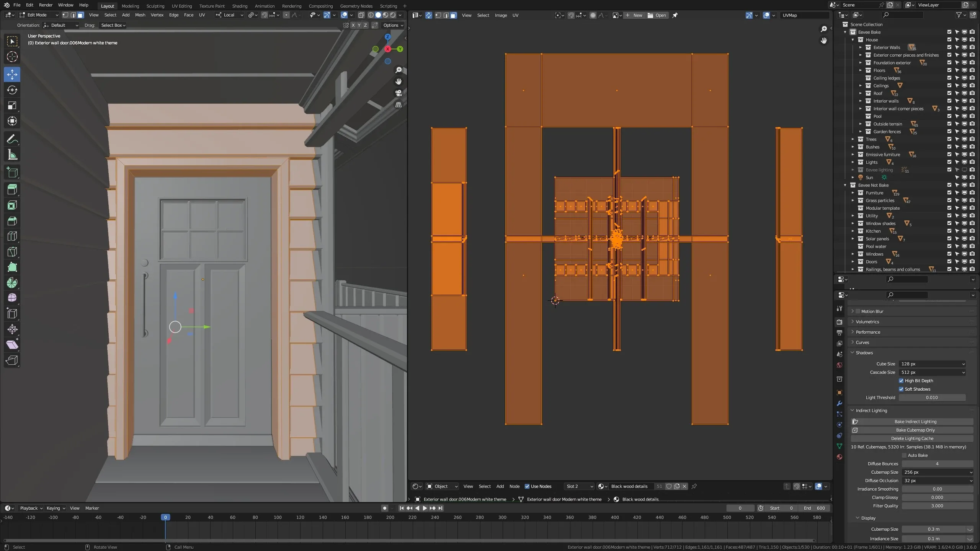The height and width of the screenshot is (551, 980).
Task: Click the pan hand icon in the UV editor
Action: pos(824,41)
